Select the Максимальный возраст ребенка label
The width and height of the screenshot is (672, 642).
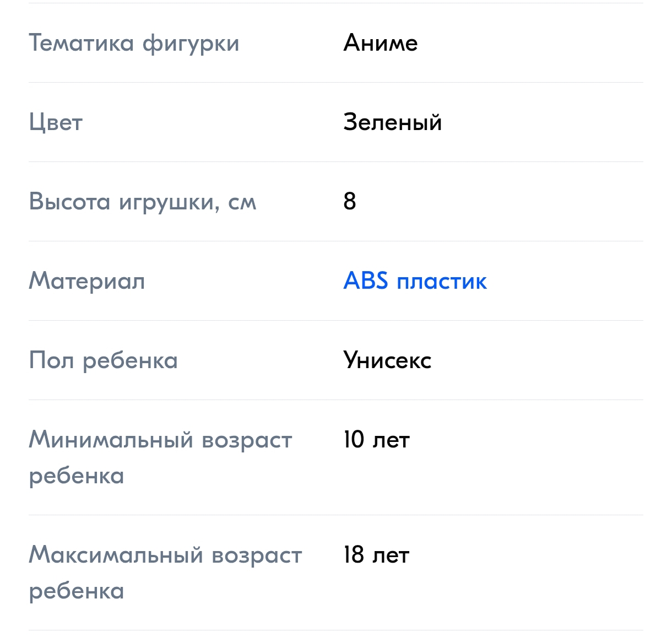tap(165, 573)
